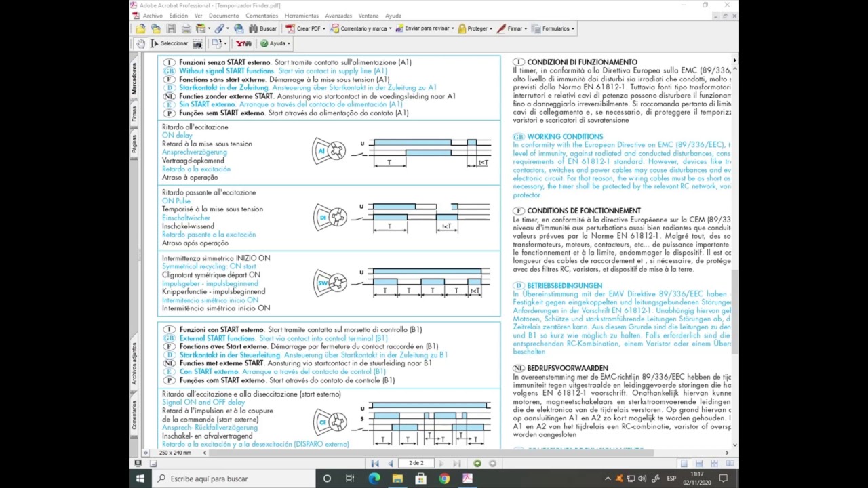Open the Edición menu
Viewport: 868px width, 488px height.
178,16
